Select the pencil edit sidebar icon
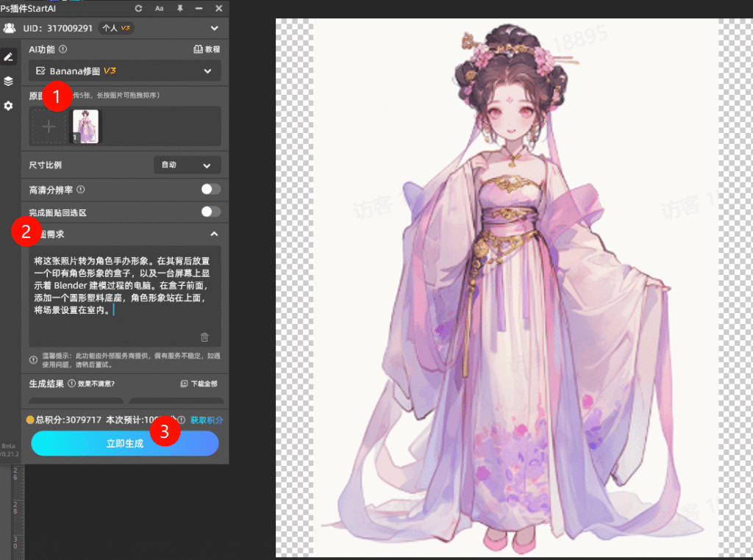This screenshot has width=753, height=560. pyautogui.click(x=8, y=57)
